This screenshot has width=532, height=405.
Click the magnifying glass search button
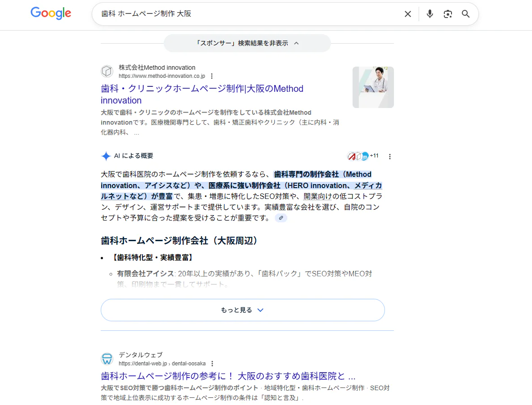pos(466,14)
